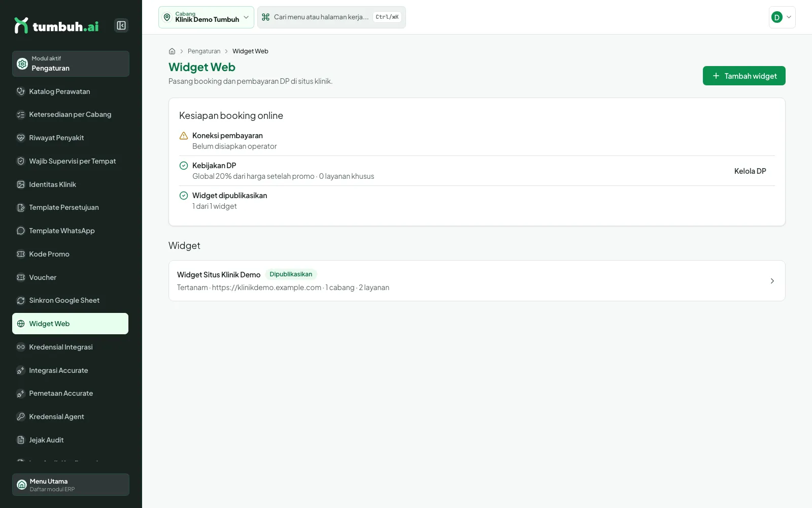
Task: Click the Widget Web breadcrumb text
Action: [x=250, y=51]
